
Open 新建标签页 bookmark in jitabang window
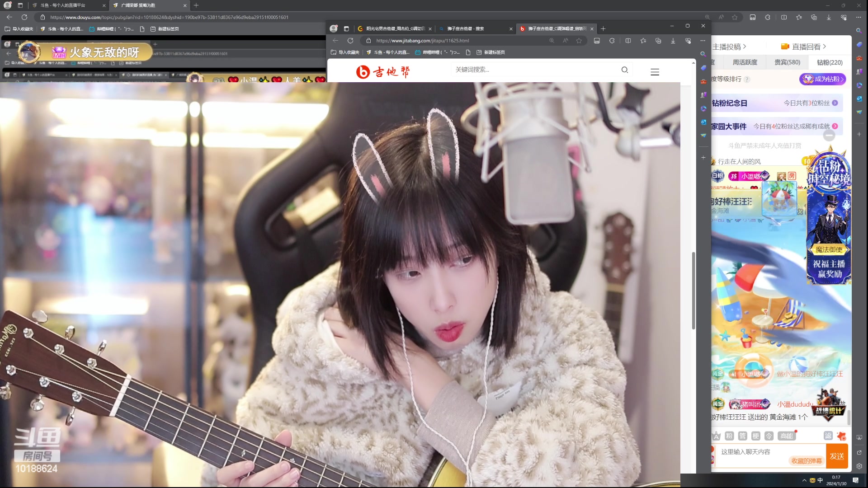click(x=491, y=52)
